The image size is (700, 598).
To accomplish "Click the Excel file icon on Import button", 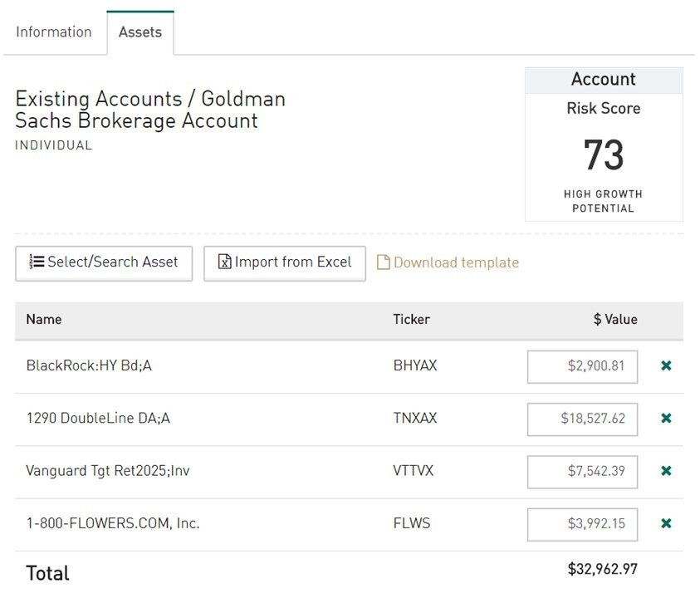I will (x=224, y=262).
